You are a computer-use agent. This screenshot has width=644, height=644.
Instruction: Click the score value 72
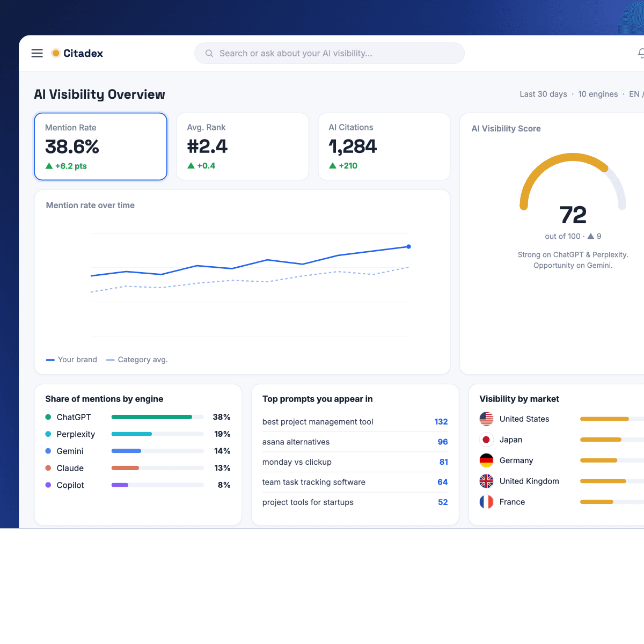573,215
